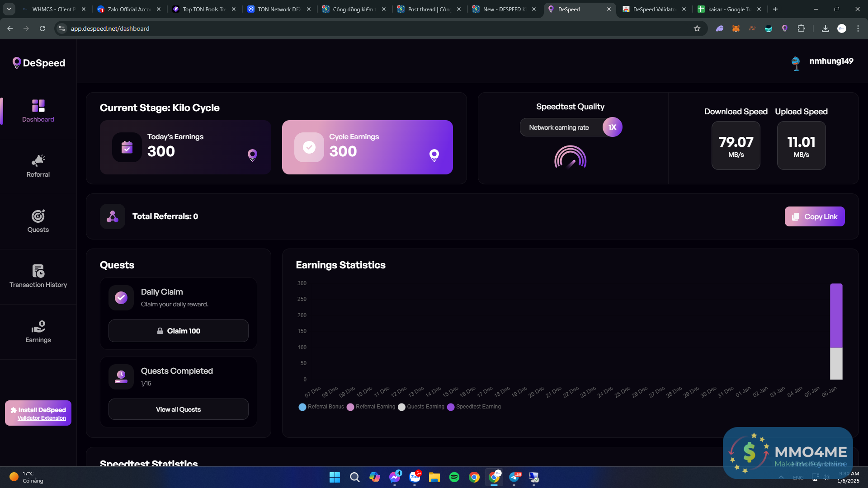Toggle Referral Bonus legend in chart
This screenshot has width=868, height=488.
pyautogui.click(x=321, y=407)
